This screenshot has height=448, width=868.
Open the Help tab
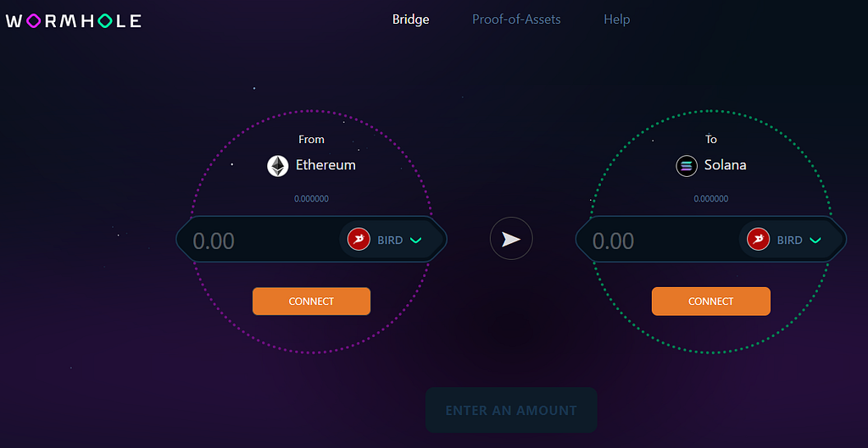(x=616, y=19)
